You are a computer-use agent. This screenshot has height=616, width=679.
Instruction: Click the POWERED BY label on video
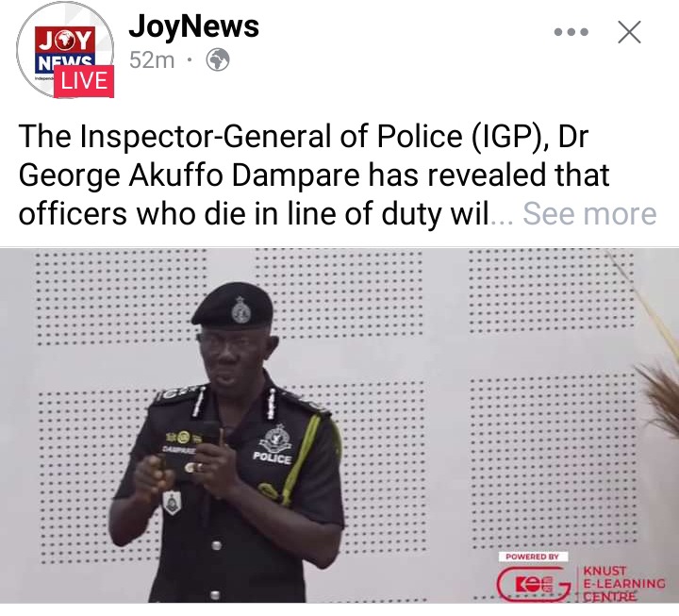532,557
